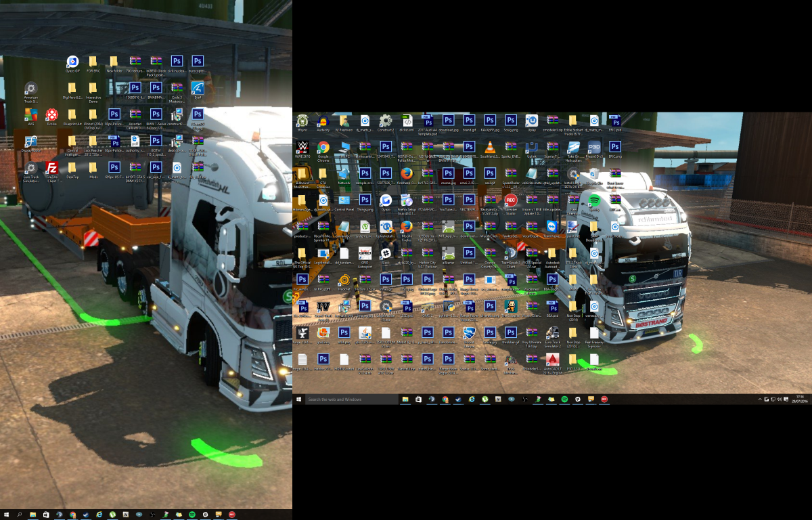The height and width of the screenshot is (520, 812).
Task: Open Gyazo from the desktop
Action: pos(384,200)
